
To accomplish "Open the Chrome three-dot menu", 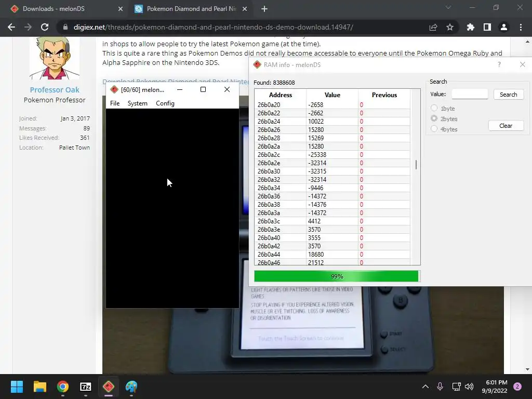I will pos(521,27).
